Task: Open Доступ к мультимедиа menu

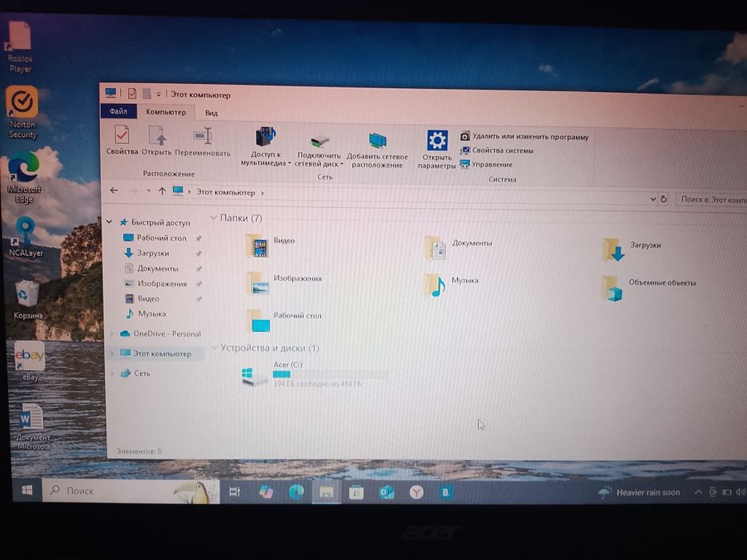Action: [265, 146]
